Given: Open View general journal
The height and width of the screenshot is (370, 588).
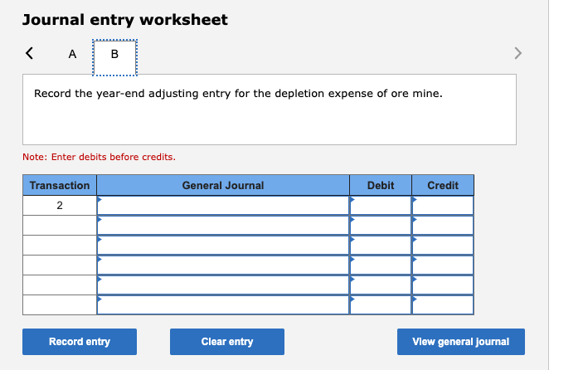Looking at the screenshot, I should (461, 342).
